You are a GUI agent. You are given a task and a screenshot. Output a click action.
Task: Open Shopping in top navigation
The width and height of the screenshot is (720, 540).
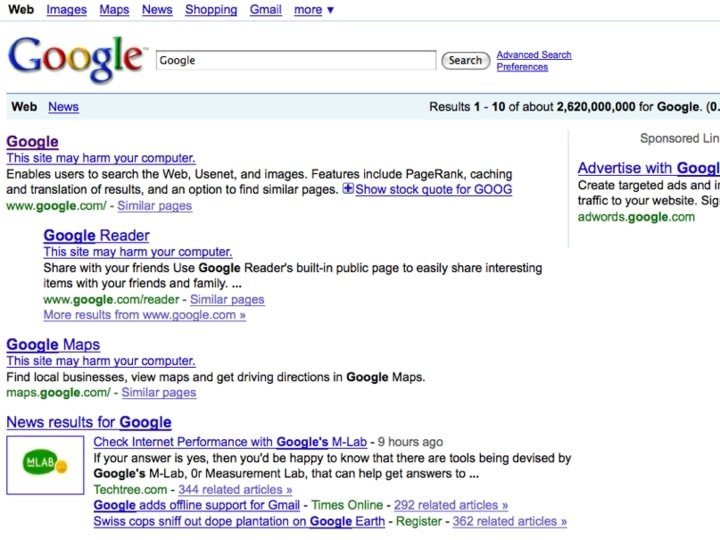coord(211,10)
